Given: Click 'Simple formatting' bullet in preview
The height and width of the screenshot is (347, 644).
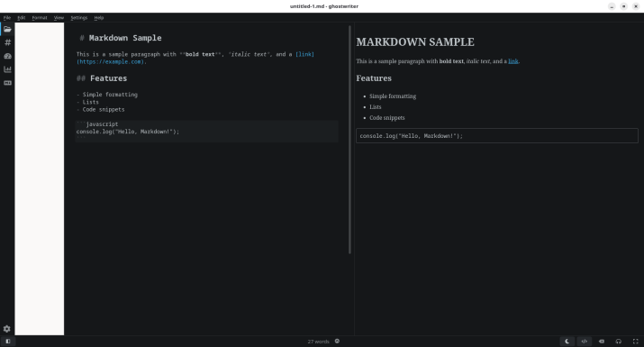Looking at the screenshot, I should (x=393, y=96).
